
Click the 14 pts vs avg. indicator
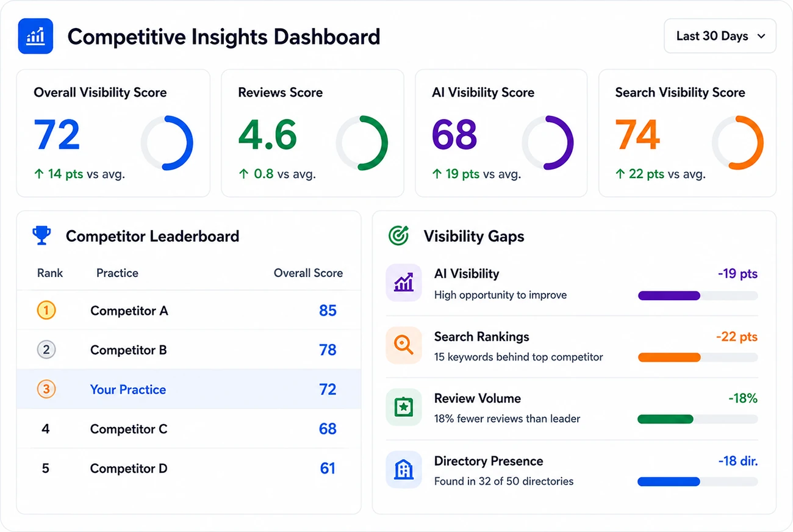(x=79, y=174)
